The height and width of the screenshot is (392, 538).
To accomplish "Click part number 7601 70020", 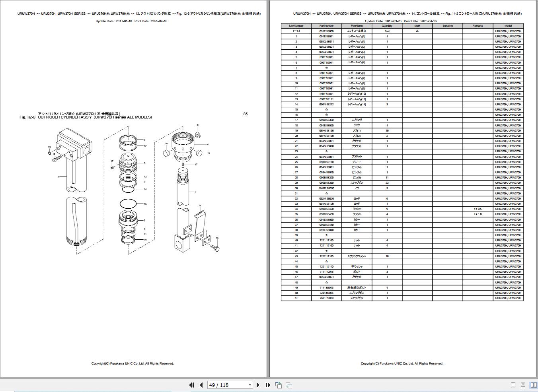I will tap(326, 298).
